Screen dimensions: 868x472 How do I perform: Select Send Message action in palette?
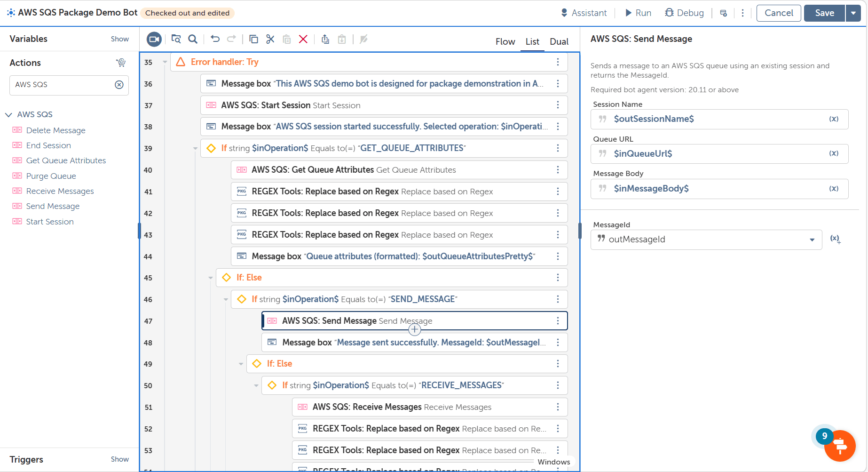pos(53,206)
